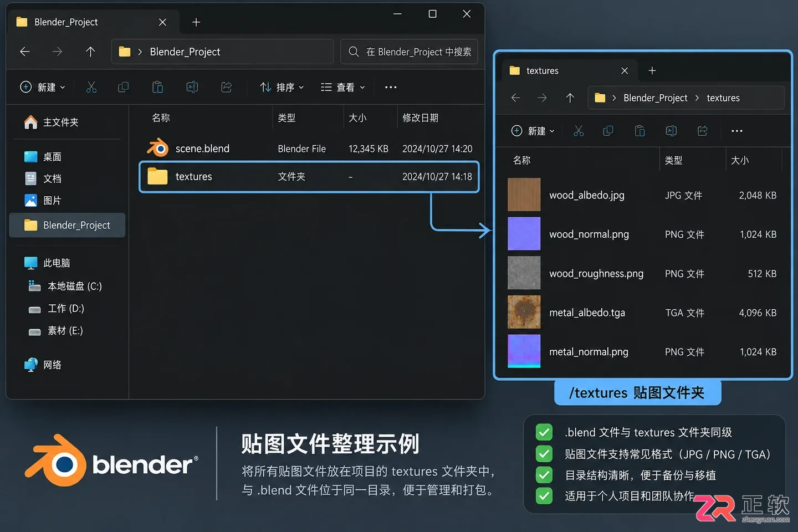
Task: Sort by 大小 column in Blender_Project window
Action: pos(357,117)
